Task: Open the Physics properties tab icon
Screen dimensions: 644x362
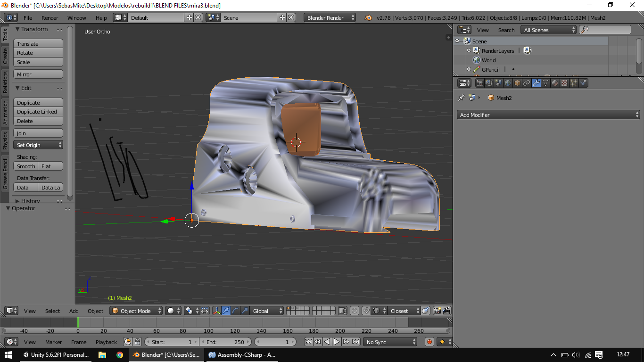Action: [x=583, y=83]
